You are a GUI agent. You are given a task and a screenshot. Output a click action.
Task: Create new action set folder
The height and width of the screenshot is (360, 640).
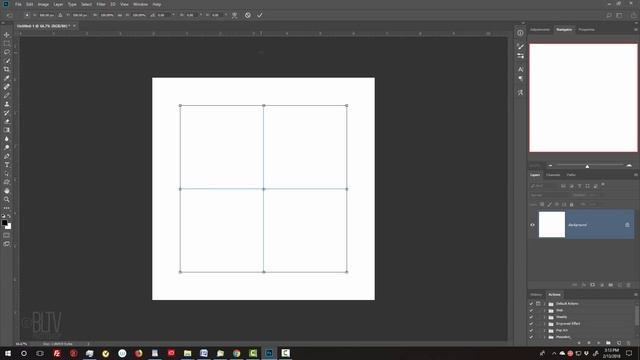[x=609, y=343]
